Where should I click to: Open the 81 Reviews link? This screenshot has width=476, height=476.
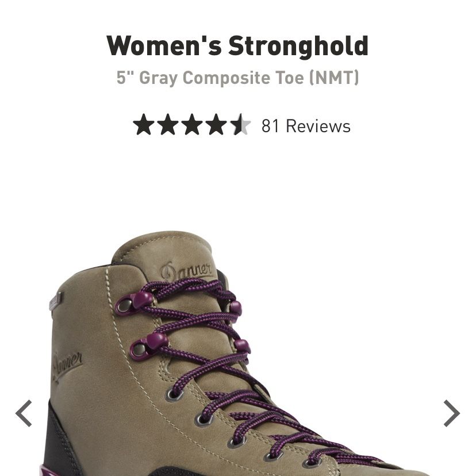pos(306,126)
